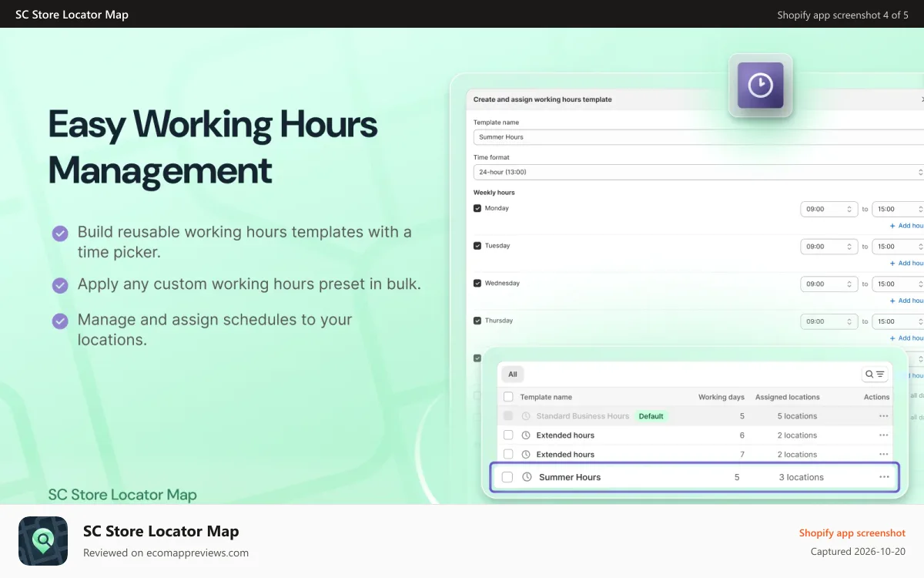Click '5 locations' in Standard Business Hours row

pyautogui.click(x=797, y=416)
